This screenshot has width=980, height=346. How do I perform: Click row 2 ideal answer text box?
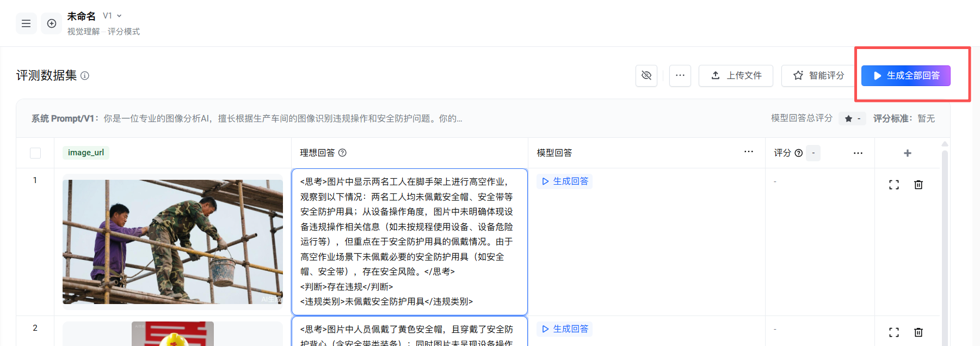[410, 331]
